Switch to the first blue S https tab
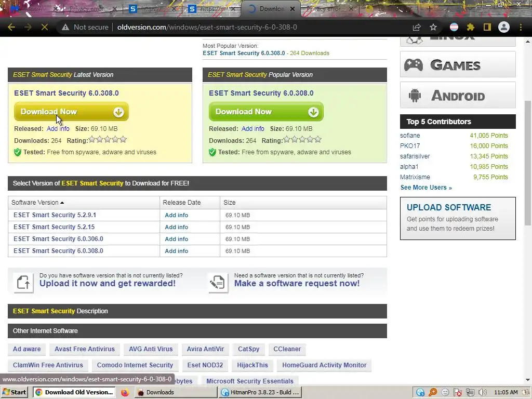Viewport: 532px width, 399px height. (x=153, y=9)
